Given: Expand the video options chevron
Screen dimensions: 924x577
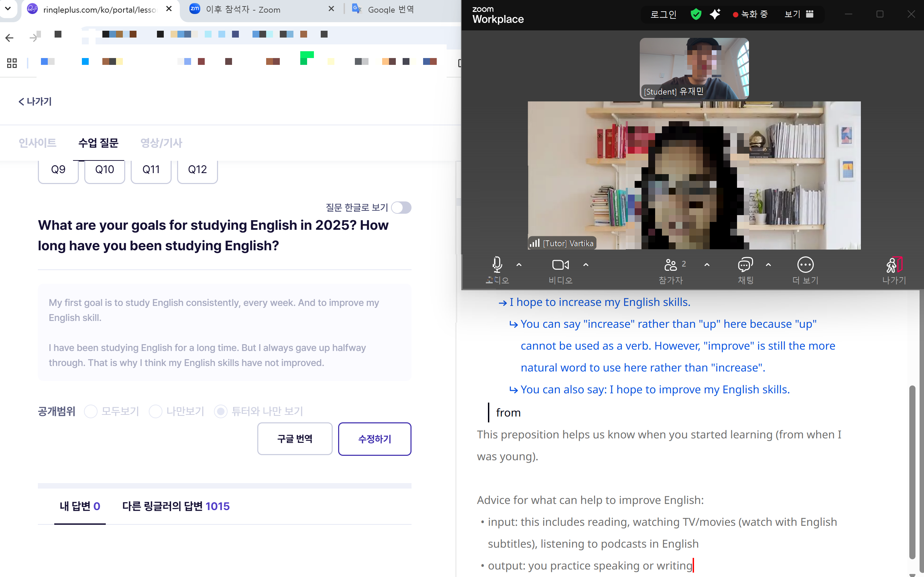Looking at the screenshot, I should click(x=586, y=264).
